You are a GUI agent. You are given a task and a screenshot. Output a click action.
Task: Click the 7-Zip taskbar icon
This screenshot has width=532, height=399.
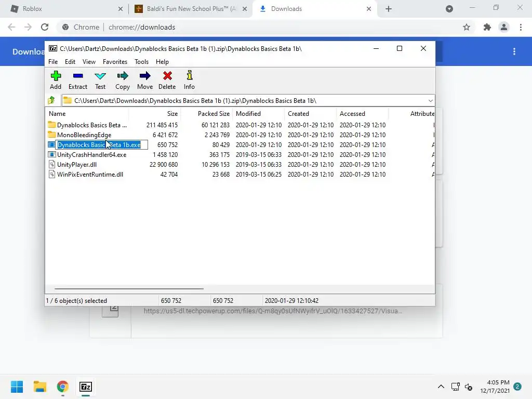(x=86, y=387)
